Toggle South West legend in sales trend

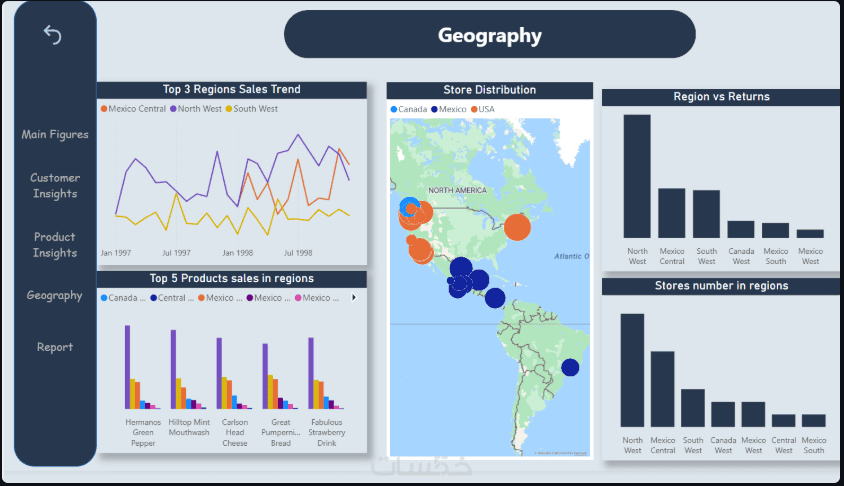[251, 109]
